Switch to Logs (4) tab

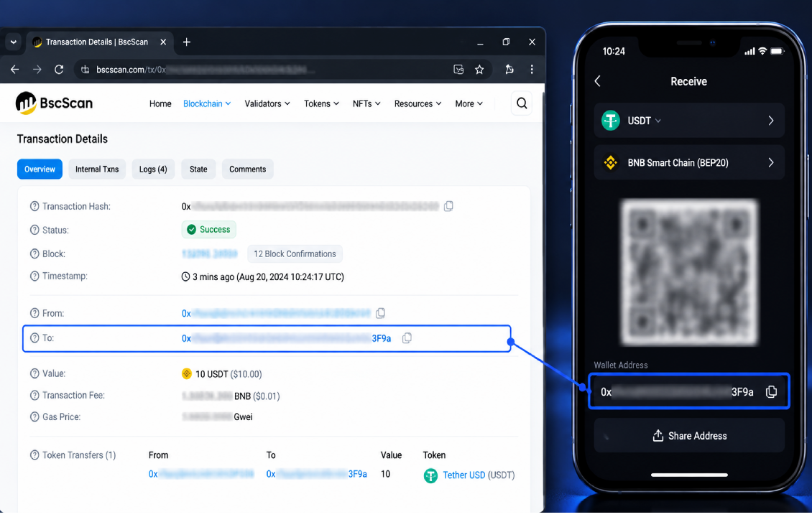tap(153, 169)
